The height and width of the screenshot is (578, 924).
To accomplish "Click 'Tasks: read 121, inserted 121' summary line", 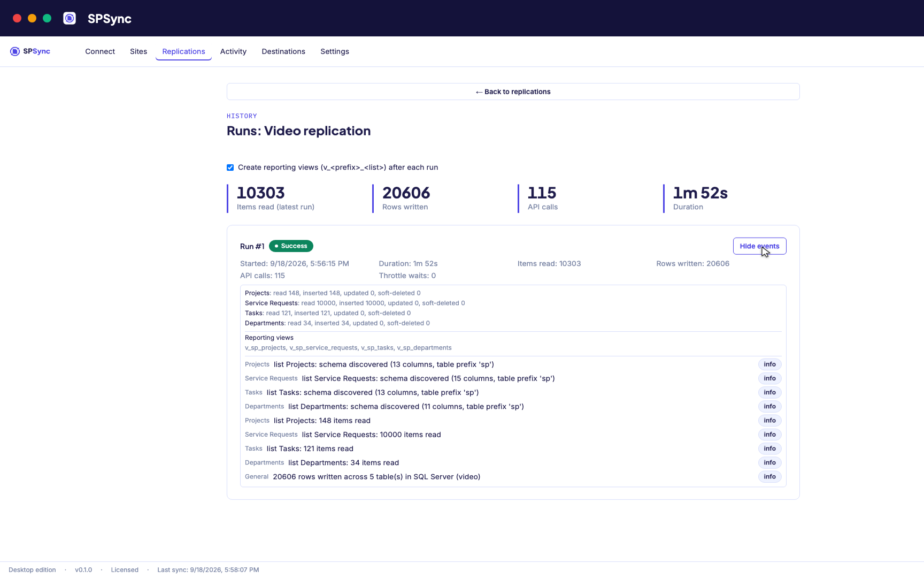I will pyautogui.click(x=328, y=313).
